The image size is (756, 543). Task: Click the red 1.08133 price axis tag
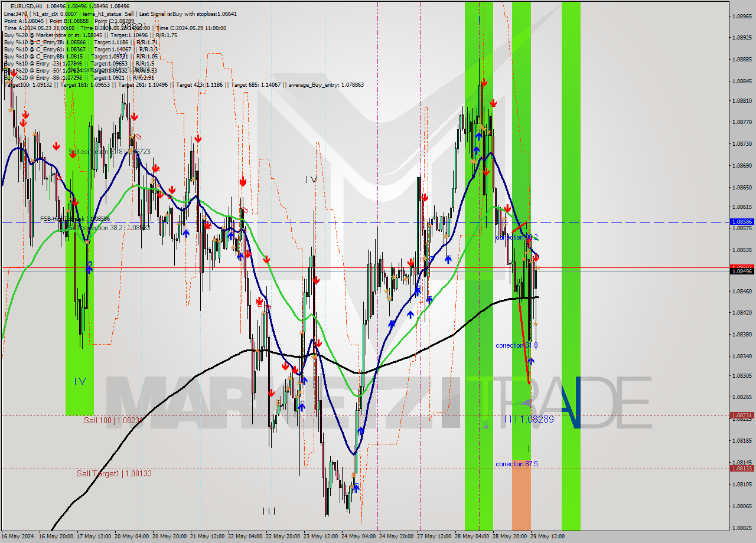742,468
